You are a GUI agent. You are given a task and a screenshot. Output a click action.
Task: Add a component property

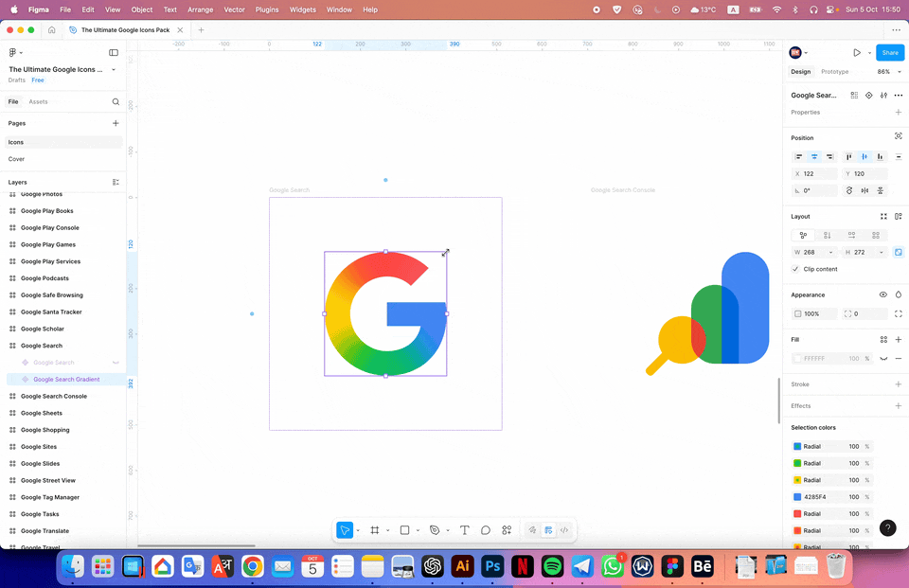point(898,112)
